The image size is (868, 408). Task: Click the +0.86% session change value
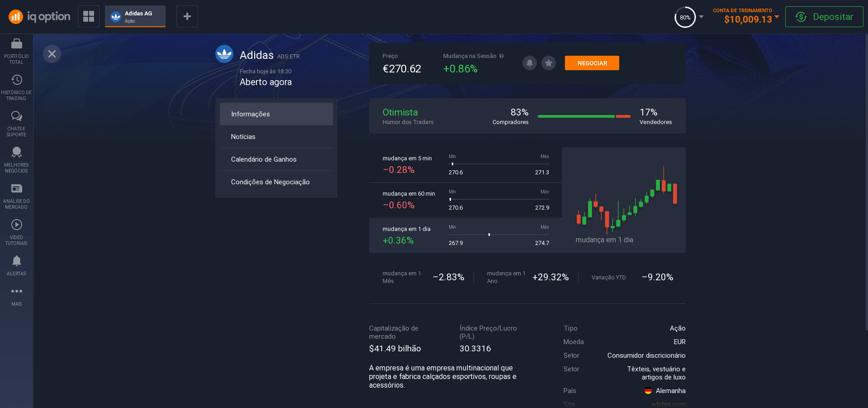coord(460,69)
